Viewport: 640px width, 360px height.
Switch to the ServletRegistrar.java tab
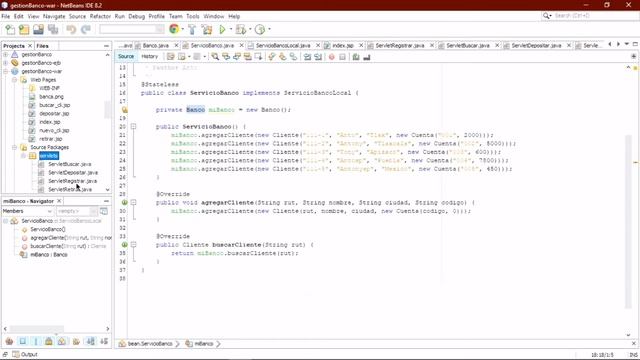click(400, 45)
